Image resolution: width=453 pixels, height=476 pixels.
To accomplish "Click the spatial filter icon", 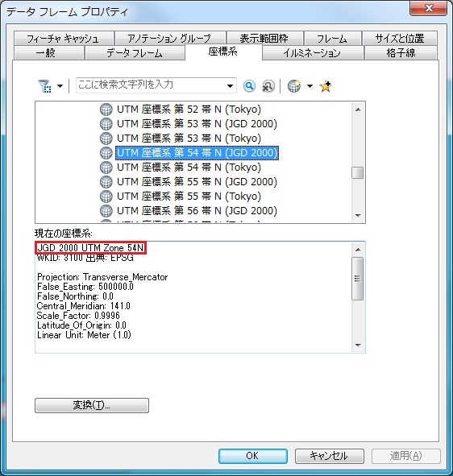I will 44,86.
